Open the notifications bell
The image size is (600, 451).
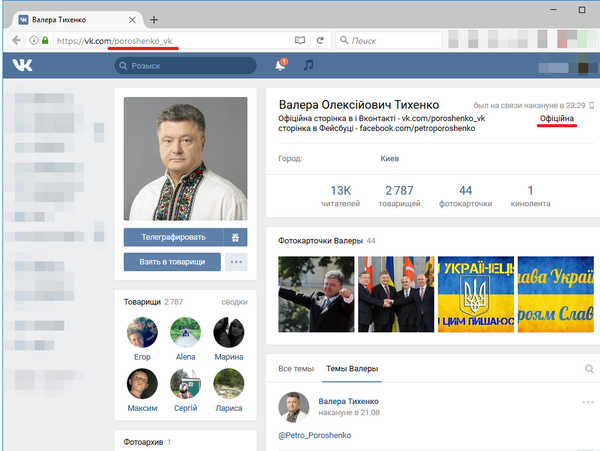coord(280,66)
